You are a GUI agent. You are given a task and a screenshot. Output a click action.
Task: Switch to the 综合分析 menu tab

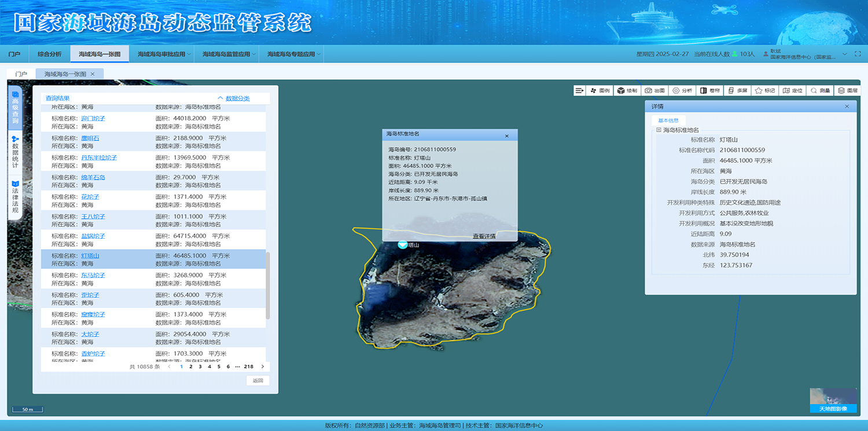point(49,54)
